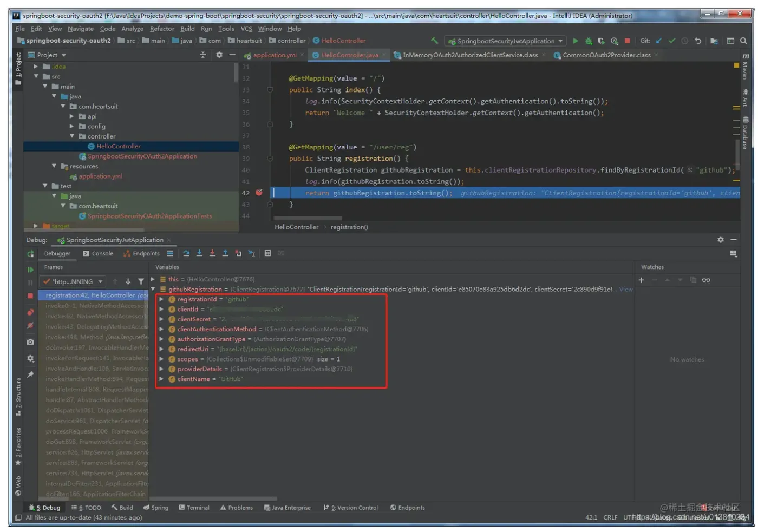Open the run configuration dropdown
The height and width of the screenshot is (532, 758).
(506, 41)
